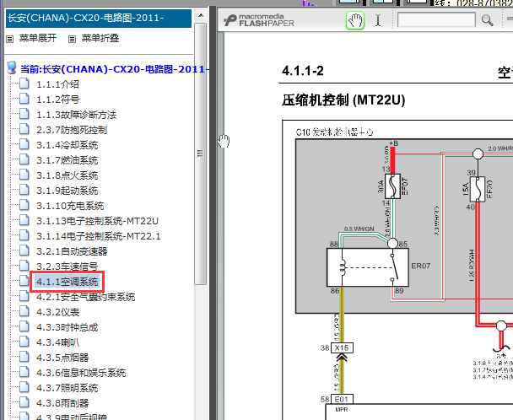
Task: Open 4.3.5点烟器 page
Action: pyautogui.click(x=62, y=358)
